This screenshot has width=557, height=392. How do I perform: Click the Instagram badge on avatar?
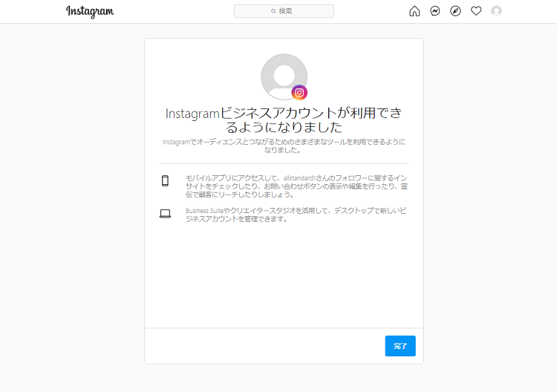[299, 93]
